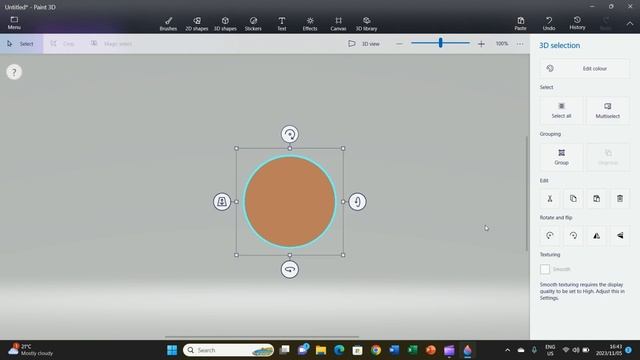Cut the selected 3D object
640x360 pixels.
pyautogui.click(x=550, y=199)
